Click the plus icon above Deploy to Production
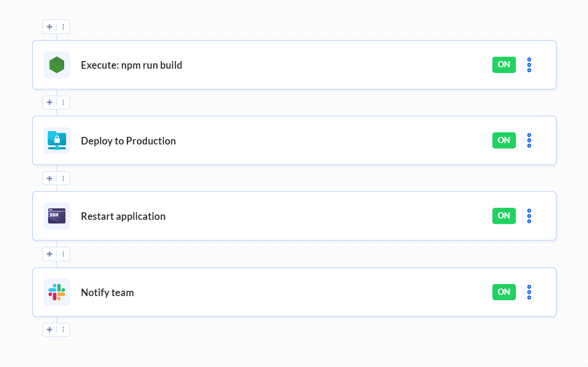The height and width of the screenshot is (367, 588). (49, 102)
